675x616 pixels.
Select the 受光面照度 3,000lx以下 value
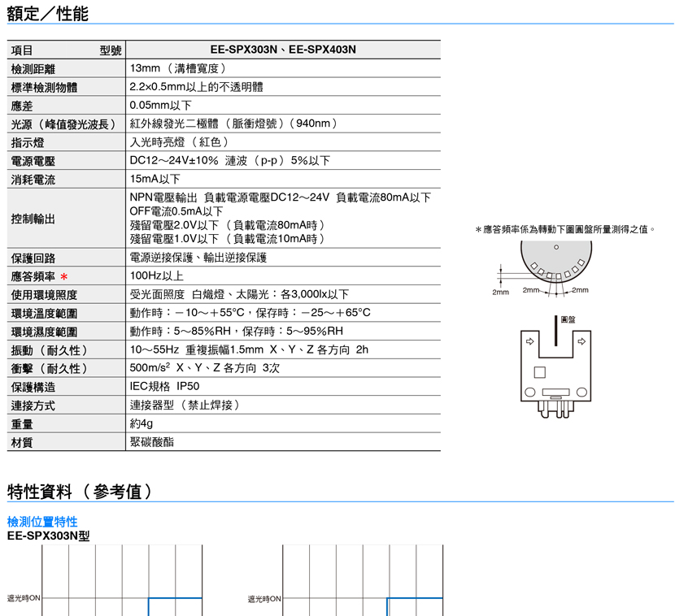[239, 295]
